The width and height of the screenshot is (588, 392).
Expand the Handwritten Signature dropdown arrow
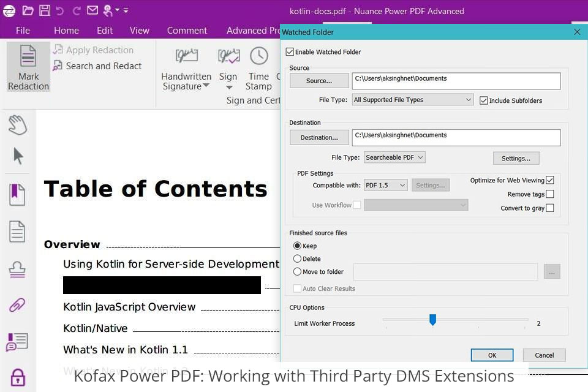[x=206, y=86]
